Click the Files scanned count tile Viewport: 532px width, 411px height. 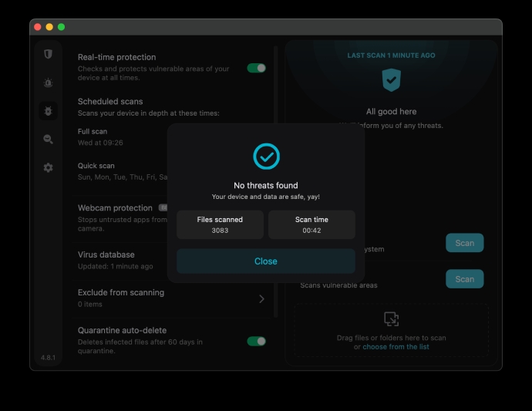click(x=220, y=225)
